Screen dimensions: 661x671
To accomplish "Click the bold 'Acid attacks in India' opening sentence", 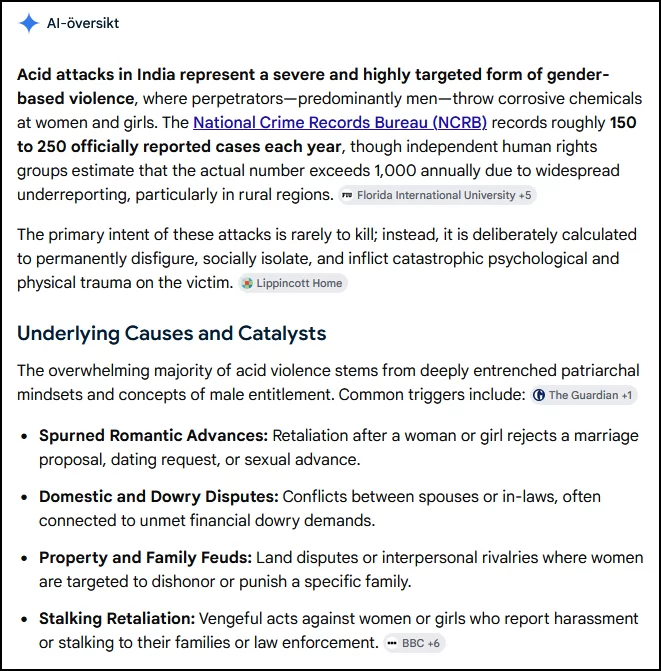I will [x=313, y=87].
